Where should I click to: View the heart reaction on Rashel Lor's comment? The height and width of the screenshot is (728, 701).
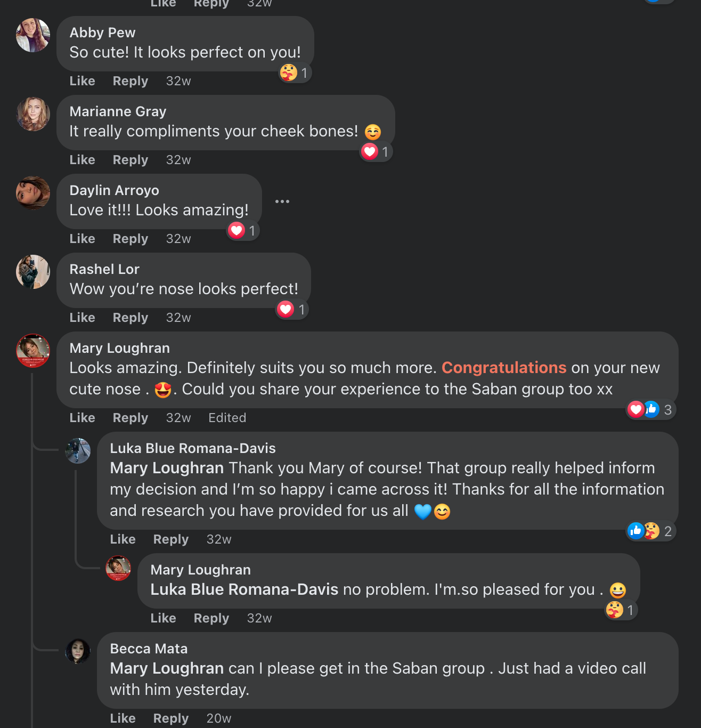pos(292,309)
